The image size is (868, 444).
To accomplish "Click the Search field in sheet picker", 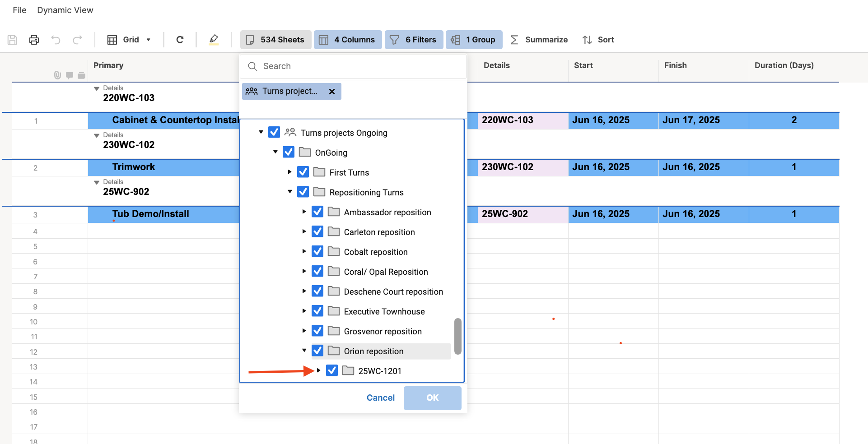I will tap(353, 66).
